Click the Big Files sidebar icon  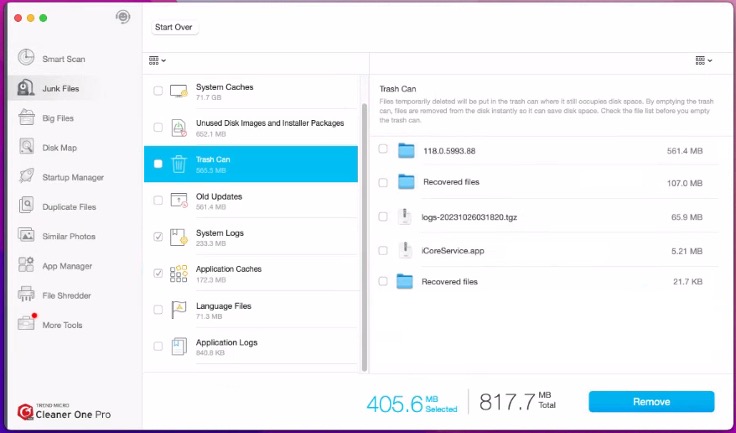[26, 118]
